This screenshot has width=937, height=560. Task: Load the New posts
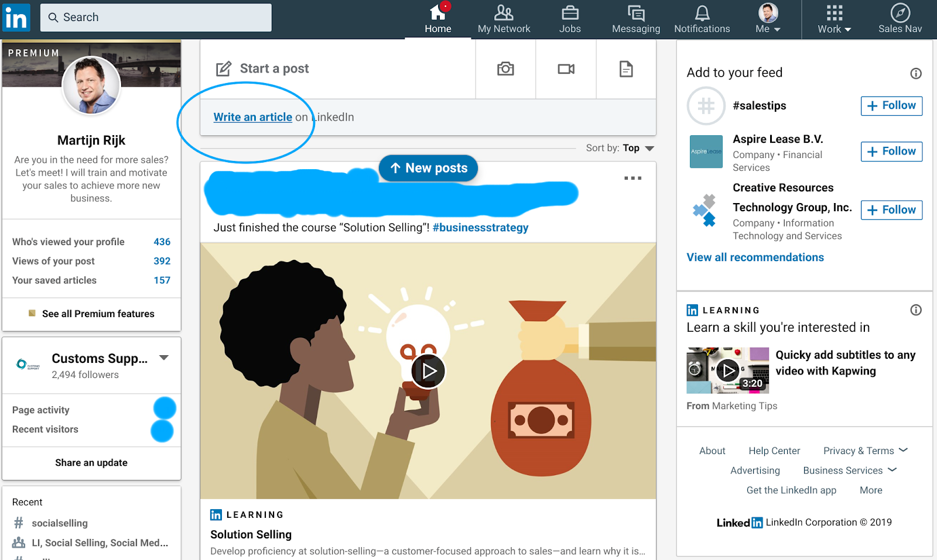point(429,169)
